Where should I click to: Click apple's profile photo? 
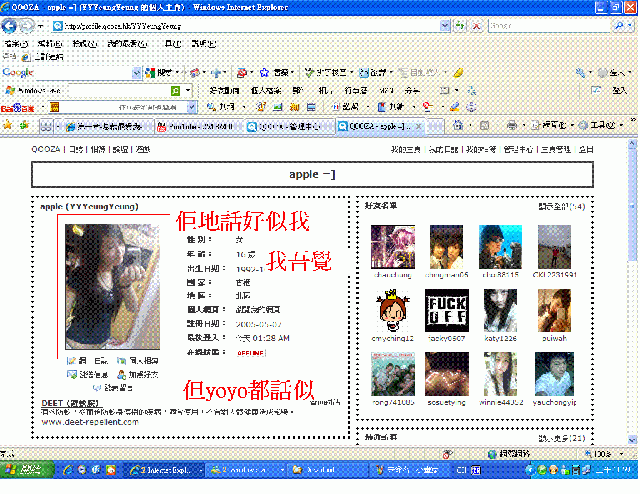112,286
